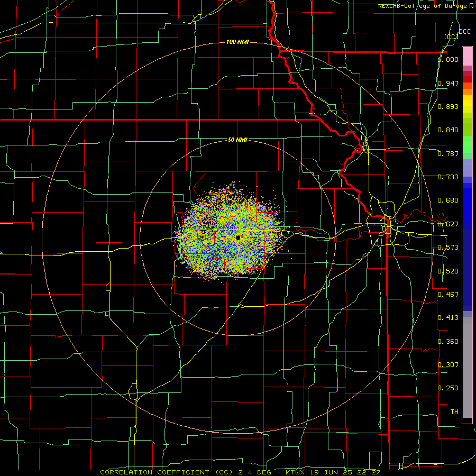Viewport: 476px width, 476px height.
Task: Click the Correlation Coefficient KTWX caption text
Action: coord(240,472)
